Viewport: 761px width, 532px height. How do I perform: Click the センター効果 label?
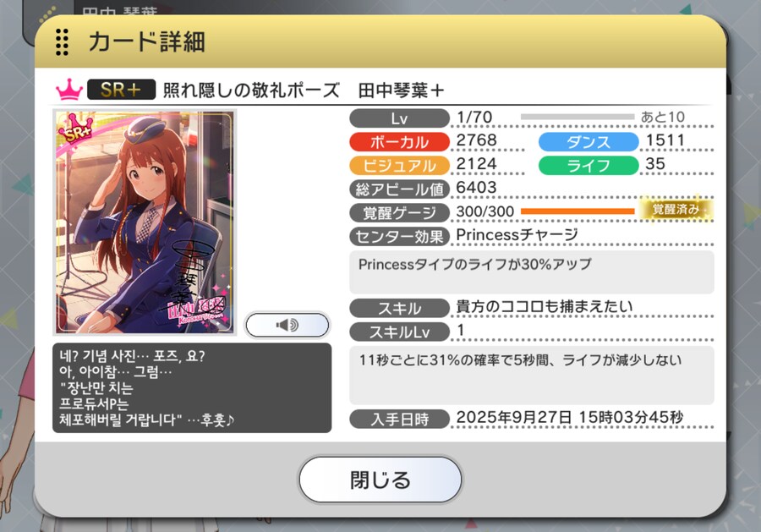(x=399, y=236)
